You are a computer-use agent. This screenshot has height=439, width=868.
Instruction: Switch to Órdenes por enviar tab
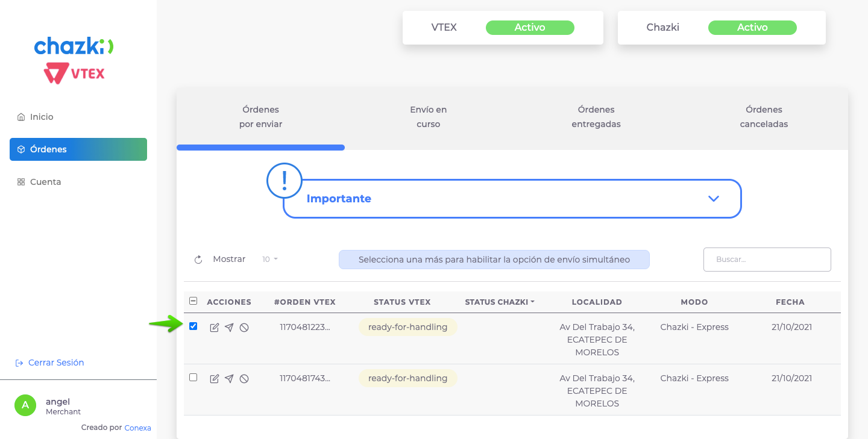tap(260, 117)
